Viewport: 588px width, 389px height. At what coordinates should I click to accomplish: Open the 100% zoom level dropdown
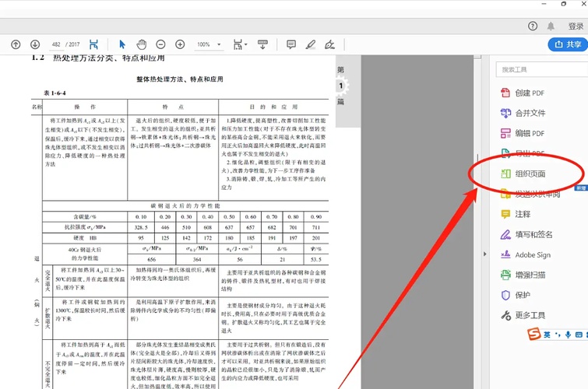click(208, 44)
